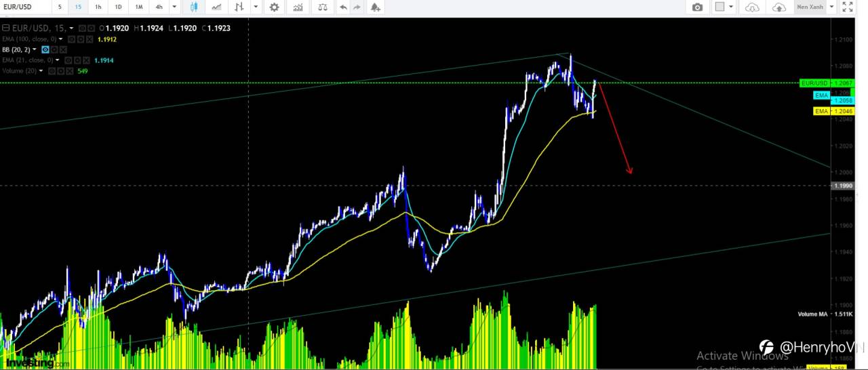The height and width of the screenshot is (370, 868).
Task: Expand more timeframe intervals dropdown
Action: (x=174, y=7)
